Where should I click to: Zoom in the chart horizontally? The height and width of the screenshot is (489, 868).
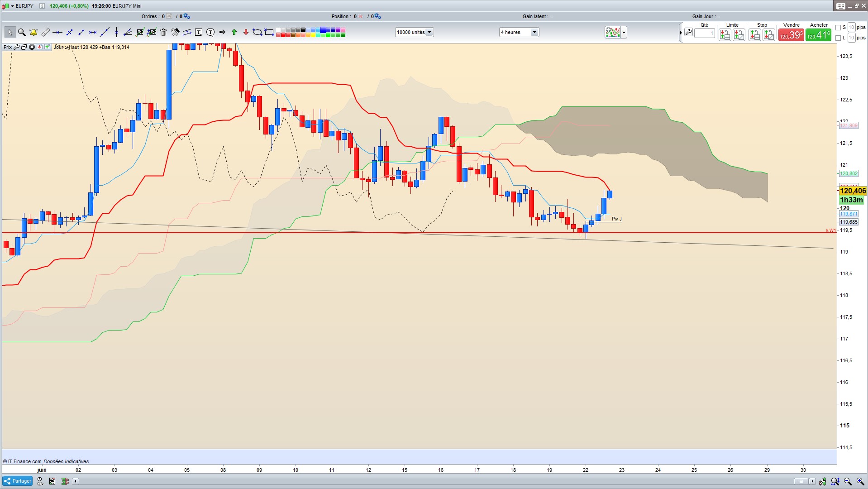pos(860,481)
